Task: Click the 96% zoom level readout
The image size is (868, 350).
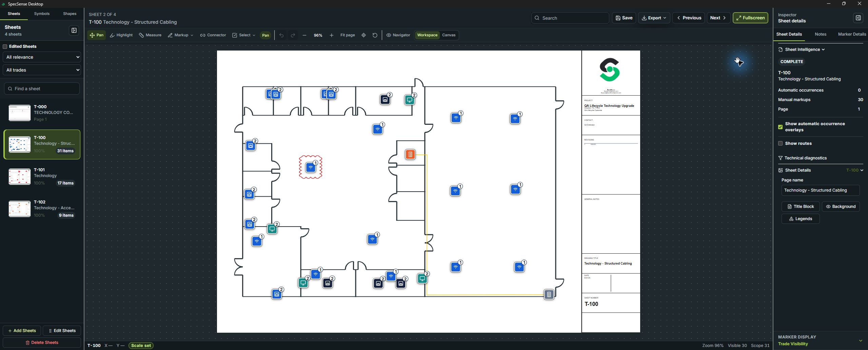Action: point(318,35)
